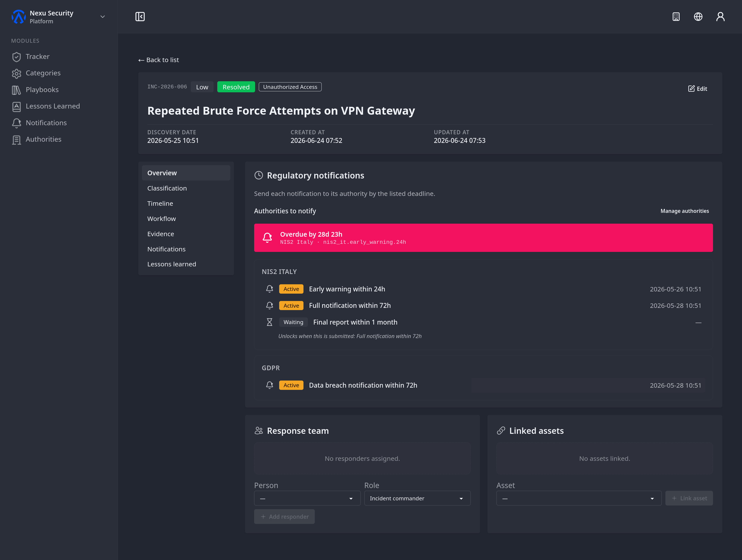Click the INC-2026-006 incident ID

[167, 87]
